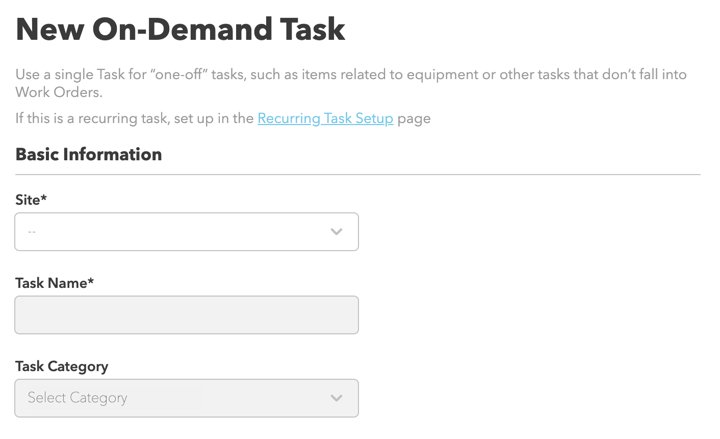Open the Recurring Task Setup link
The height and width of the screenshot is (439, 720).
click(x=325, y=118)
